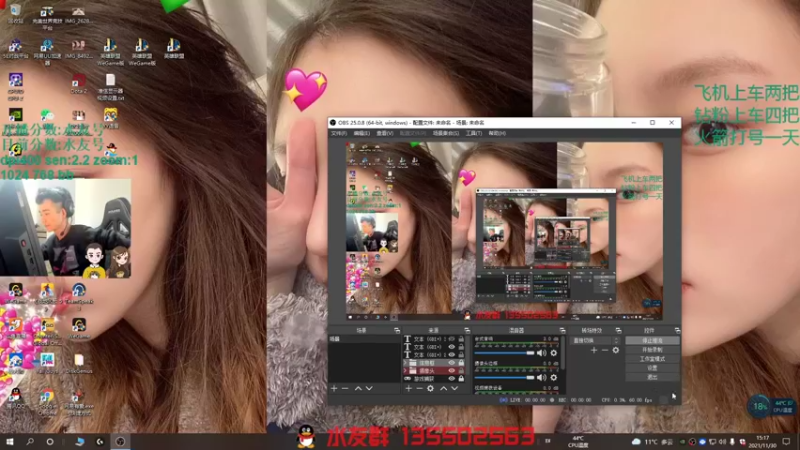Adjust the first mixer channel volume slider
The width and height of the screenshot is (800, 450).
click(x=504, y=353)
